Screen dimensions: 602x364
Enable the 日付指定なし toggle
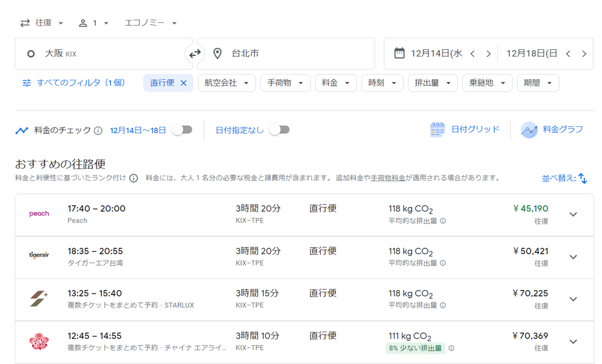pyautogui.click(x=279, y=130)
